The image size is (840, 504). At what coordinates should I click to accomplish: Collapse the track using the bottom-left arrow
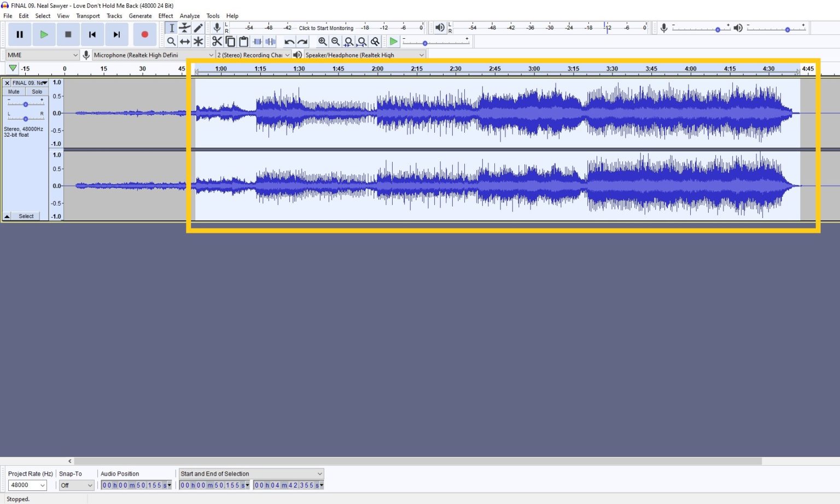tap(6, 216)
